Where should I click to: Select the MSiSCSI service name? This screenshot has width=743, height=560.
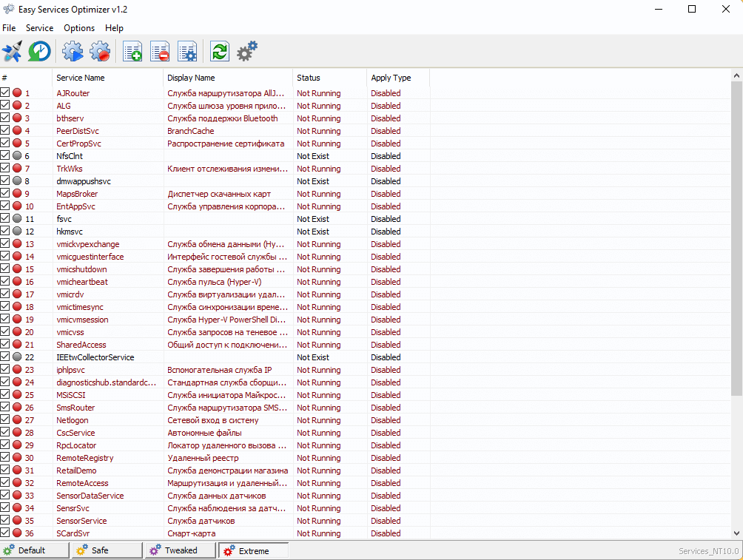point(71,394)
